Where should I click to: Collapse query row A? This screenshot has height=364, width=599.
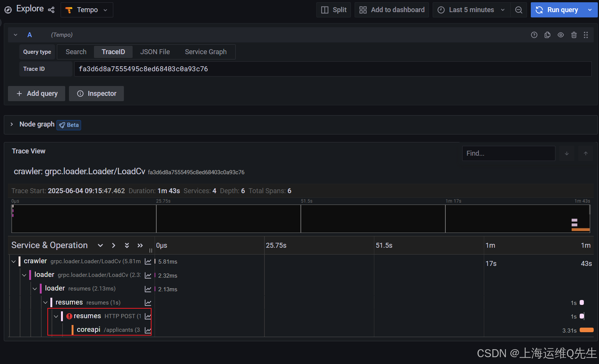[x=16, y=35]
